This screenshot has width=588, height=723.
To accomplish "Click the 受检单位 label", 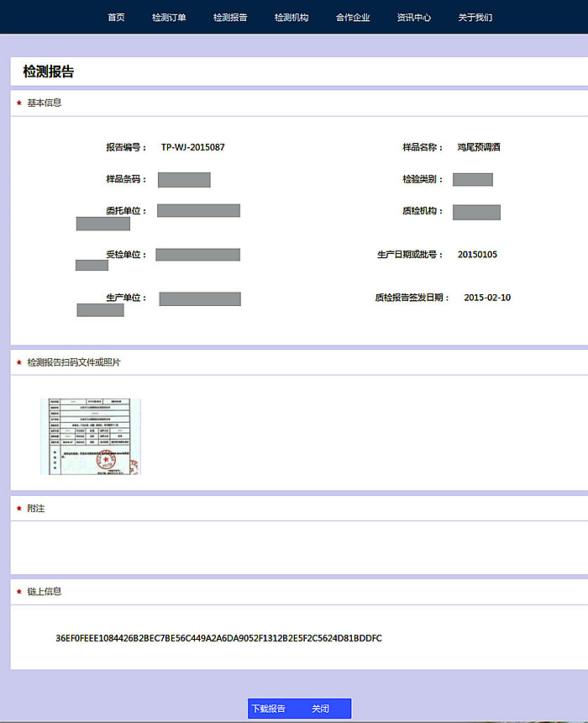I will 126,255.
